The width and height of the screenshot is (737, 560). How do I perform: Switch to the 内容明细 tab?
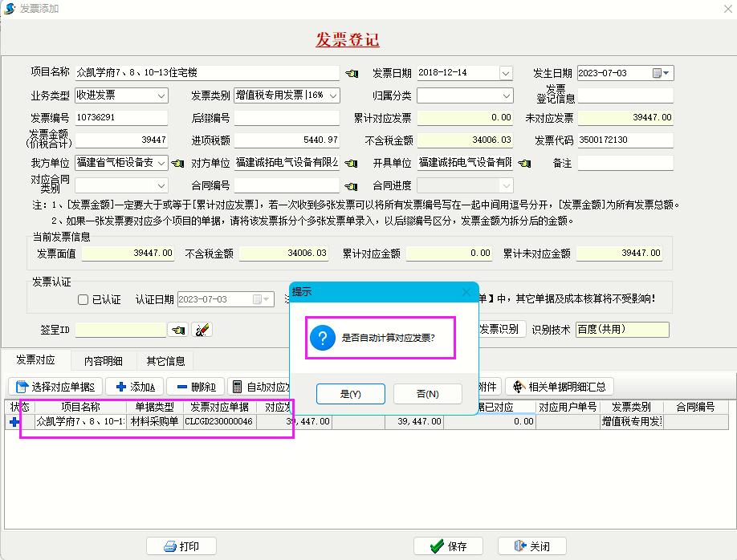[x=104, y=360]
